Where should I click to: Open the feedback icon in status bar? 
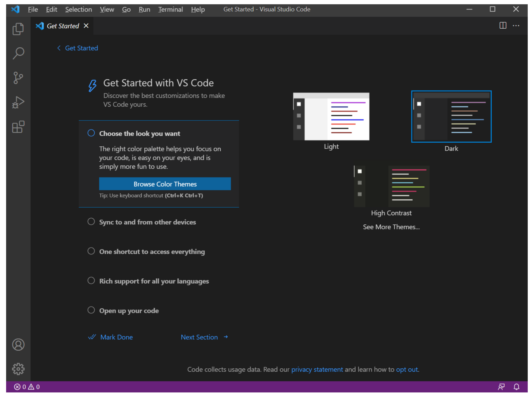pyautogui.click(x=501, y=387)
